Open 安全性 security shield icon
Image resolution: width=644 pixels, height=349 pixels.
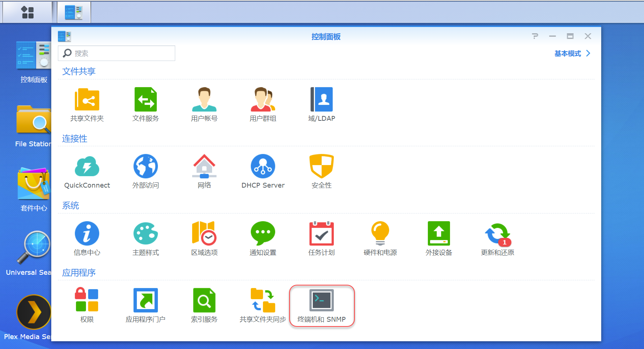tap(322, 166)
